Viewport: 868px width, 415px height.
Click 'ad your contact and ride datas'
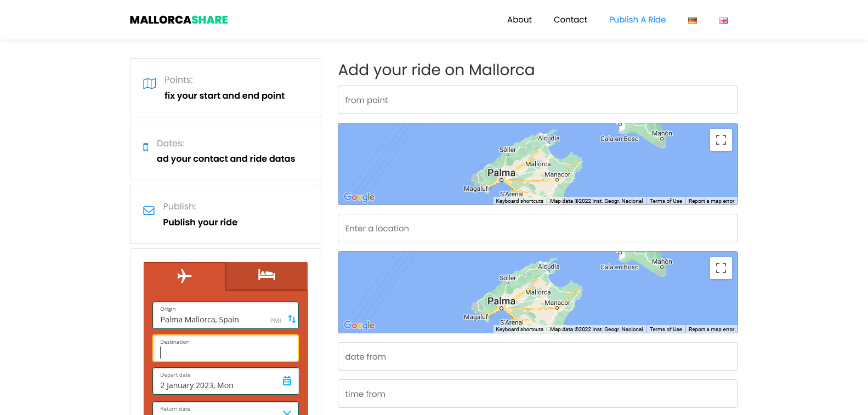click(x=226, y=159)
